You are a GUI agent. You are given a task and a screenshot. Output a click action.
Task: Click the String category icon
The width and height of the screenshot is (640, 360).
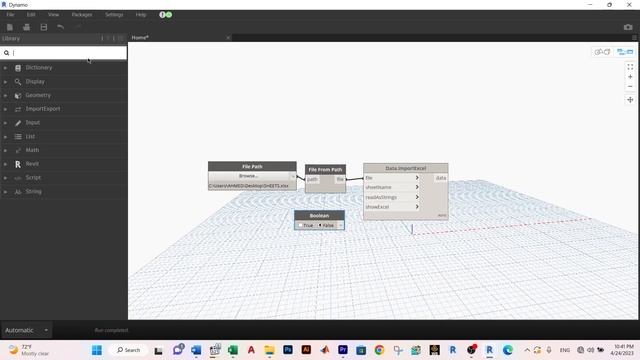18,191
